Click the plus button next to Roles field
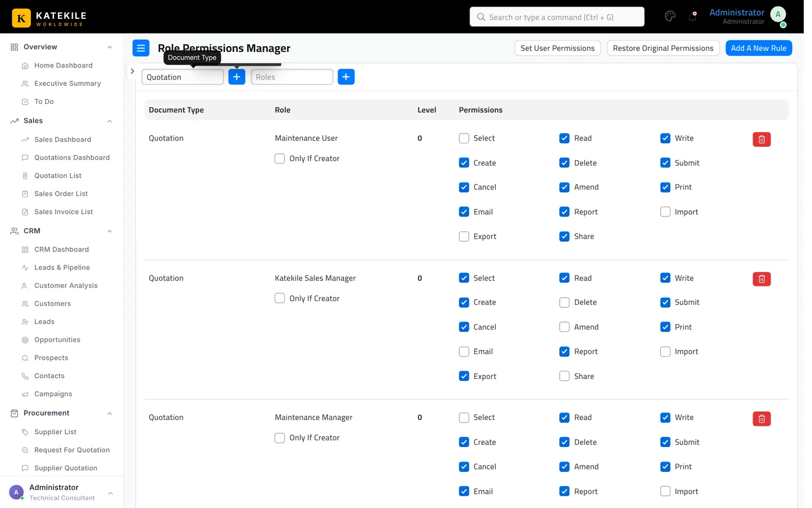The width and height of the screenshot is (812, 508). [346, 77]
